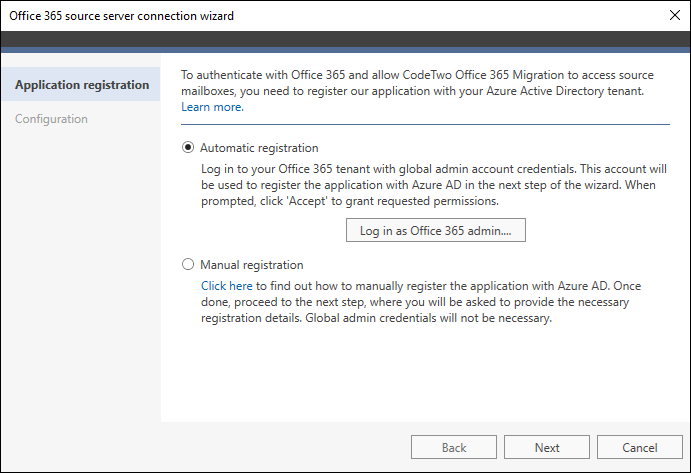The width and height of the screenshot is (691, 473).
Task: Click empty sidebar area below Configuration
Action: [x=81, y=273]
